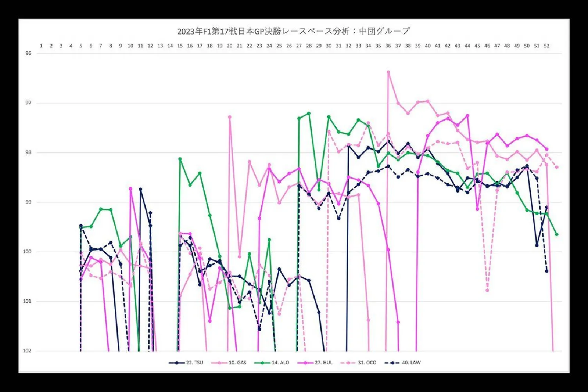This screenshot has width=588, height=392.
Task: Select the '14. ALO' legend entry
Action: [x=272, y=363]
